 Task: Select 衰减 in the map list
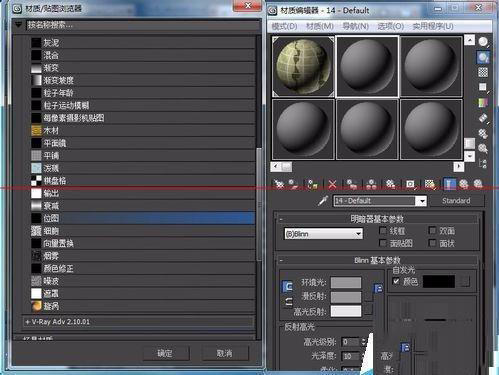pos(143,206)
